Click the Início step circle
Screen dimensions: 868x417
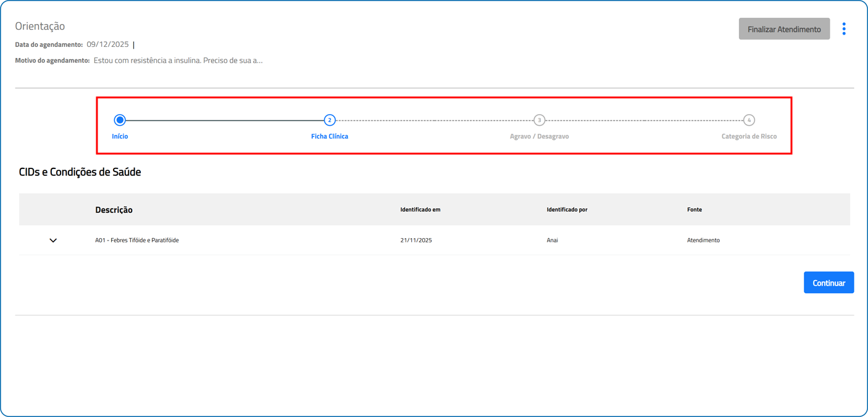click(120, 120)
